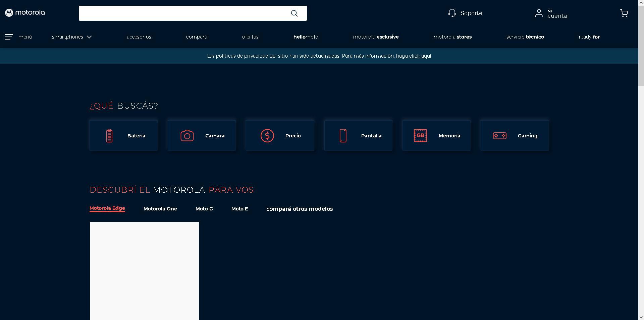The width and height of the screenshot is (644, 320).
Task: Select the Memoria GB icon
Action: click(x=421, y=135)
